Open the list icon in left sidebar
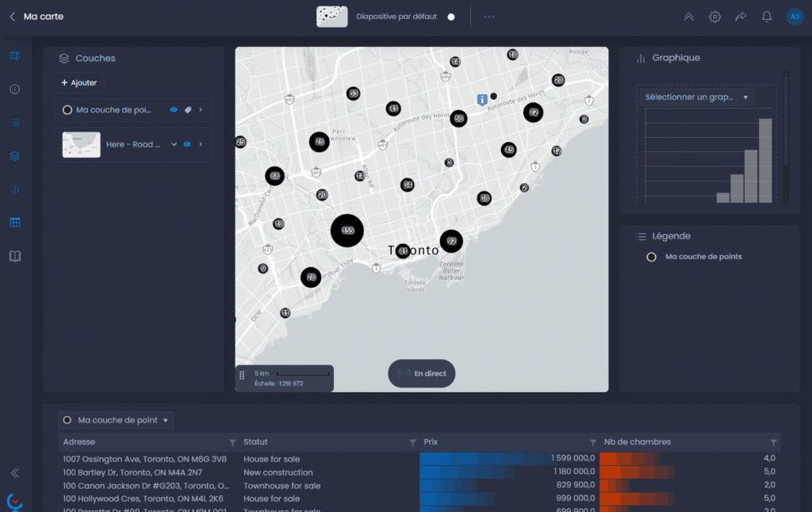The image size is (812, 512). (15, 123)
